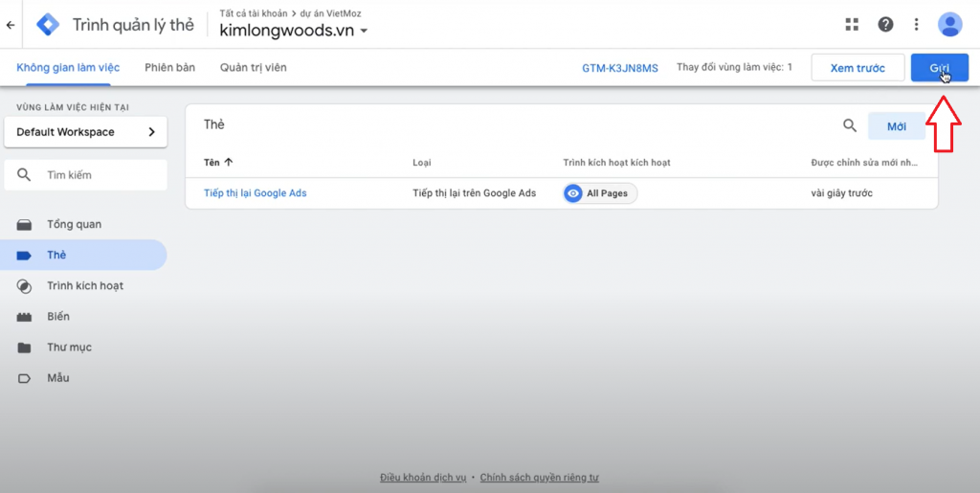Click the GTM-K3JN8MS container ID link
This screenshot has width=980, height=493.
(x=620, y=68)
